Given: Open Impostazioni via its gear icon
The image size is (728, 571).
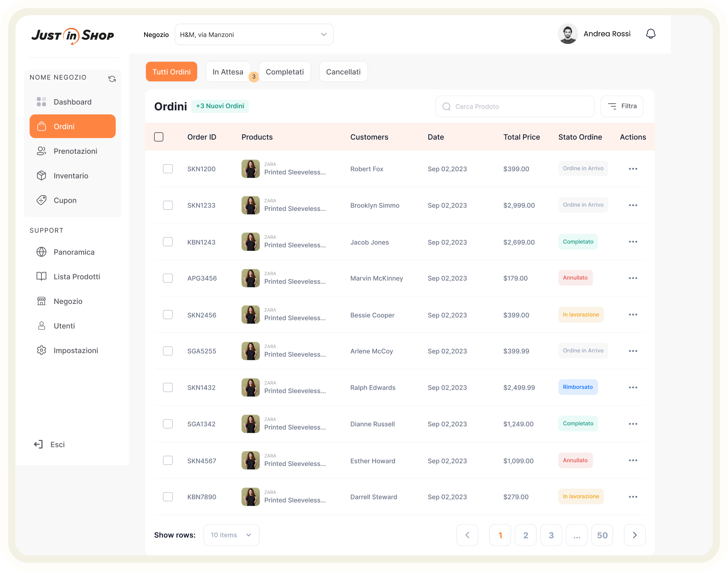Looking at the screenshot, I should pos(41,350).
